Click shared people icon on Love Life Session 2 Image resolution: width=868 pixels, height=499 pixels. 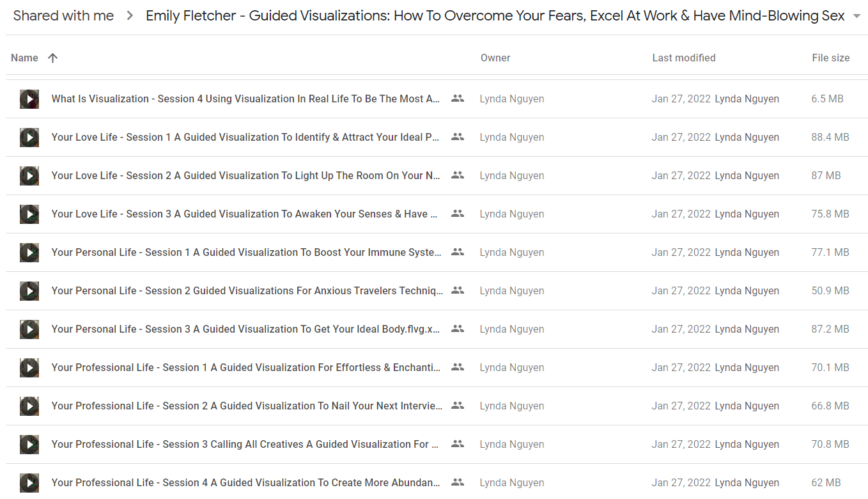[458, 175]
